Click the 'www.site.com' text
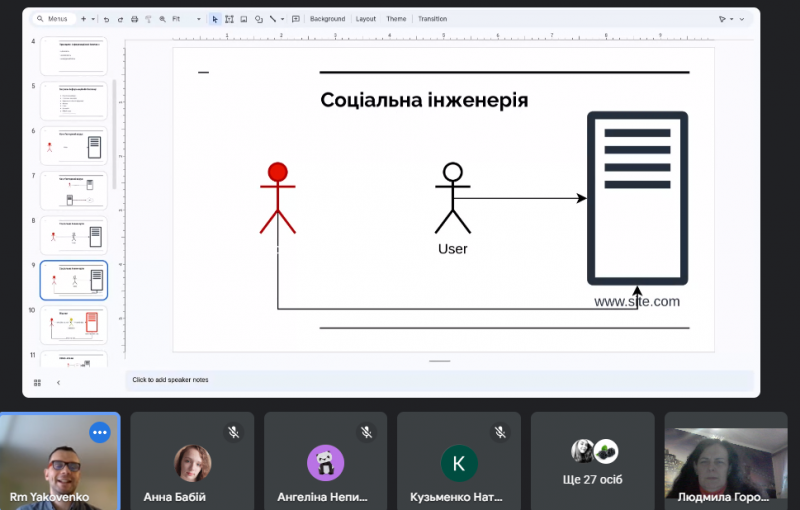Image resolution: width=800 pixels, height=510 pixels. 637,301
